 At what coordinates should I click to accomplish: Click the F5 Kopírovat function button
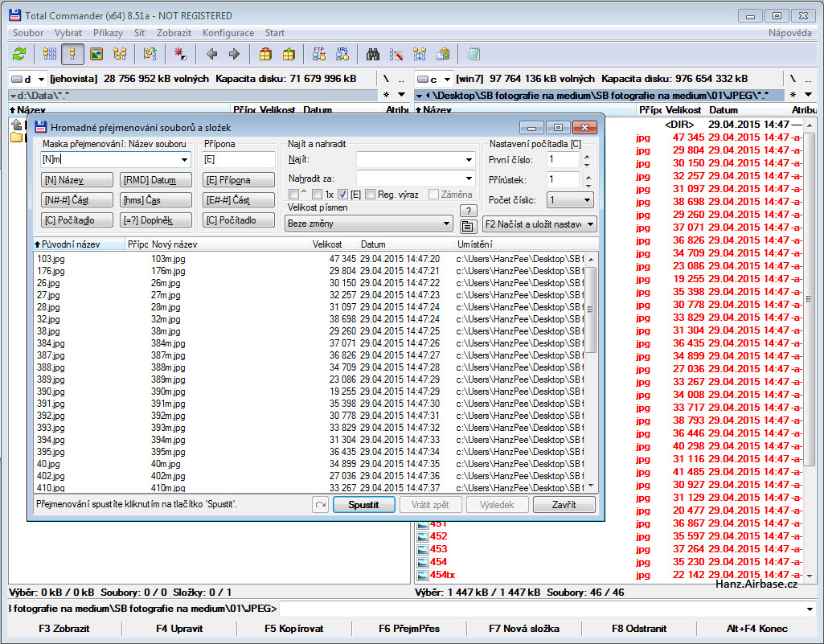(x=293, y=628)
